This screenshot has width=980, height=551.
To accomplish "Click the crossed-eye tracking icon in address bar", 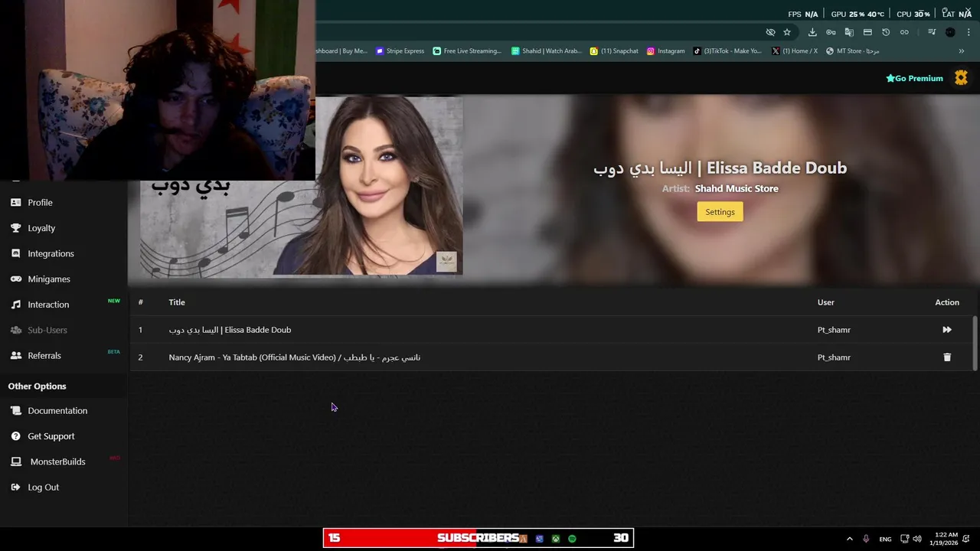I will click(770, 32).
